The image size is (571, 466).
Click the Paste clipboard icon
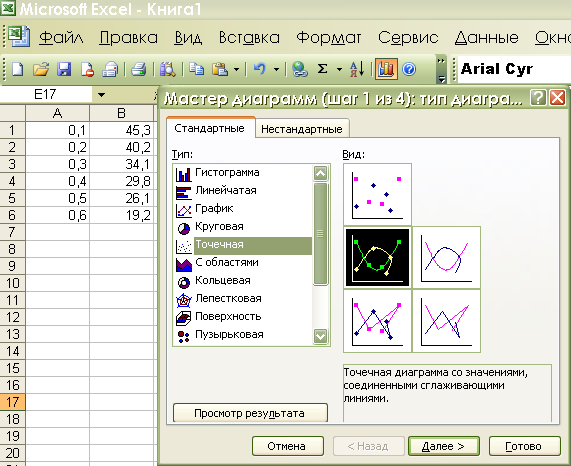(x=220, y=69)
